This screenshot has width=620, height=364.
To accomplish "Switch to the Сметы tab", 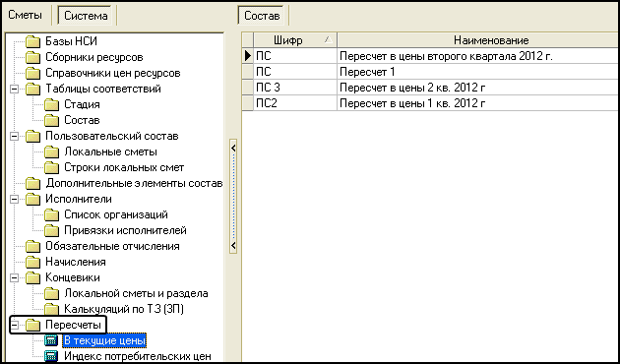I will pos(25,16).
